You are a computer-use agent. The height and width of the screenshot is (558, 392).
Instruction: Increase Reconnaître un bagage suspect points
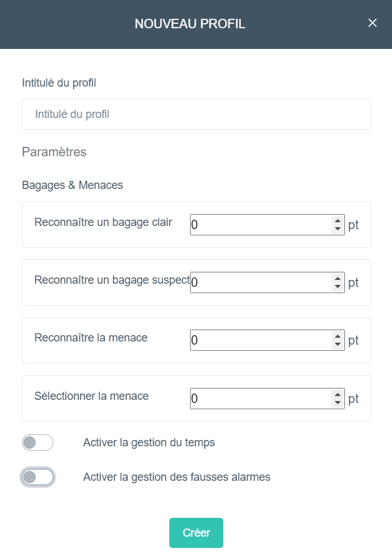[x=337, y=278]
